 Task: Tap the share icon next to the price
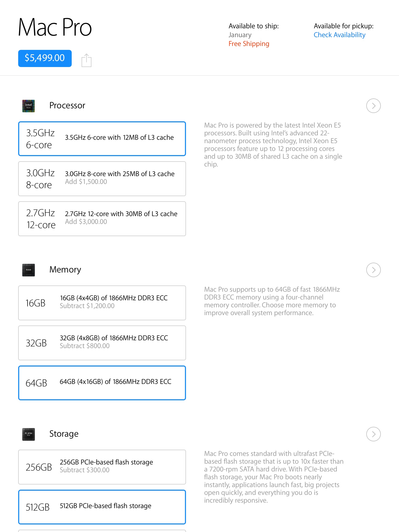click(86, 60)
